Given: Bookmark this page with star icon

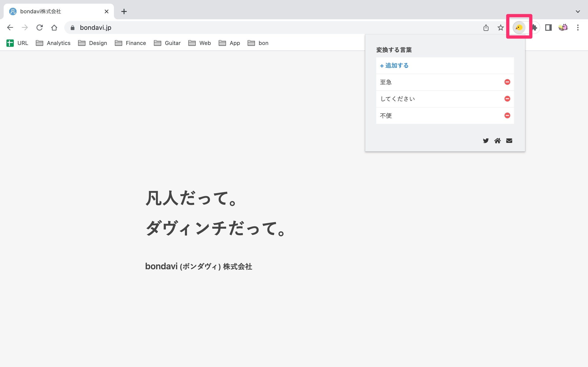Looking at the screenshot, I should [500, 28].
